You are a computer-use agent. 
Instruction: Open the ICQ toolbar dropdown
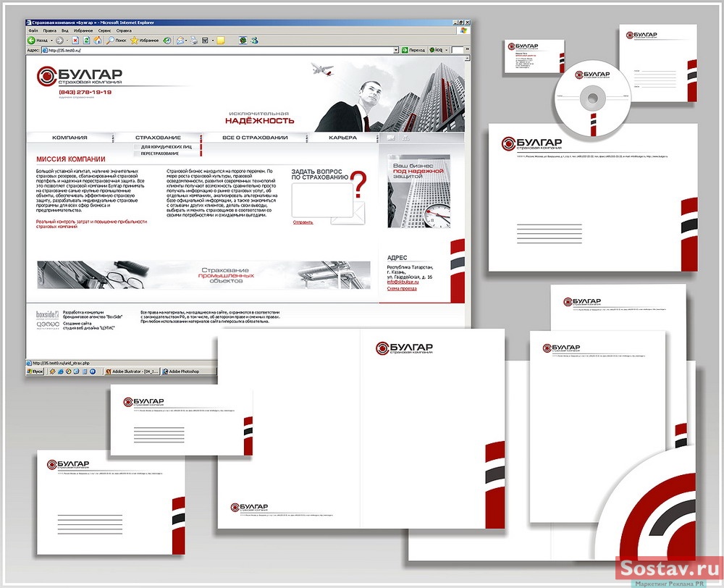click(x=446, y=50)
